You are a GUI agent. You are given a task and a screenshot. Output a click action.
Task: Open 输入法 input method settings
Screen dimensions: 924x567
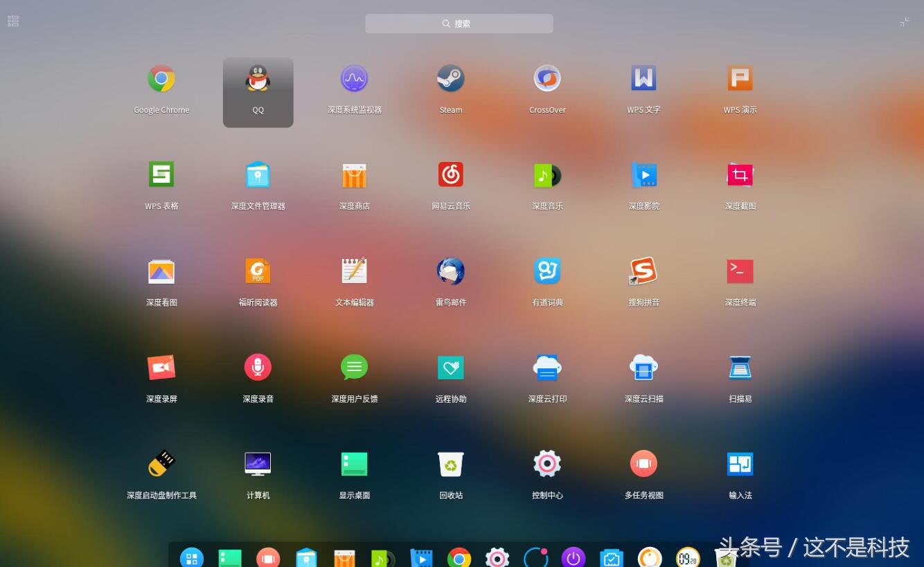(740, 464)
